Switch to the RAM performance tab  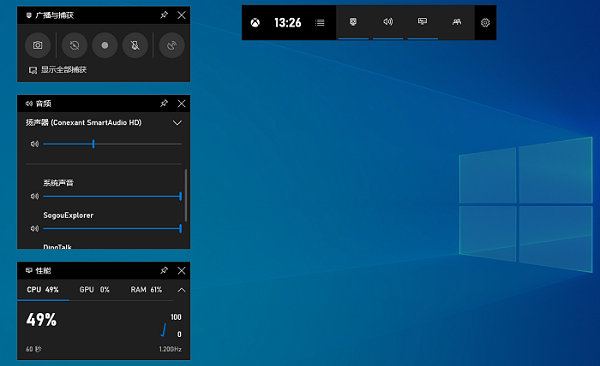146,290
